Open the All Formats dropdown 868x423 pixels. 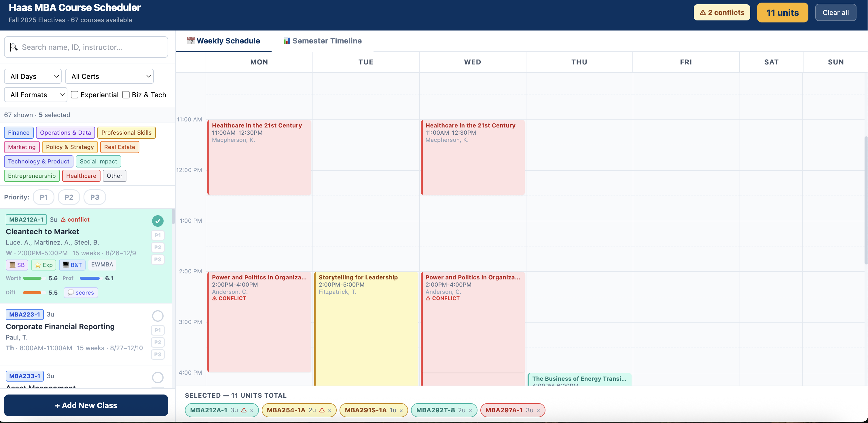pos(36,95)
